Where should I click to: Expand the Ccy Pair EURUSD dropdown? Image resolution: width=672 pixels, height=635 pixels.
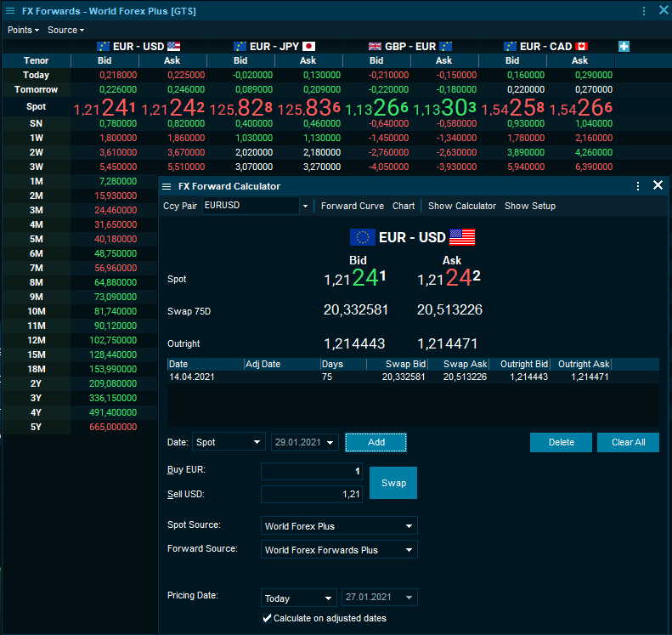305,206
